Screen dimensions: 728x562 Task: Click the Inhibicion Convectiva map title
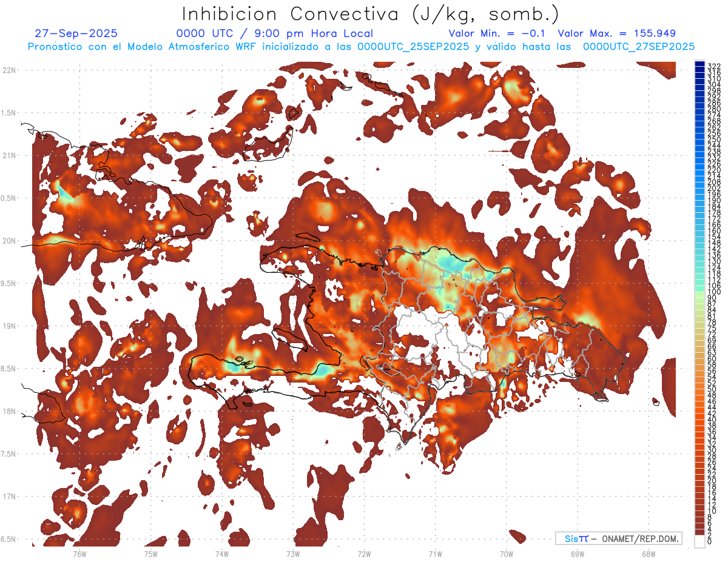371,14
